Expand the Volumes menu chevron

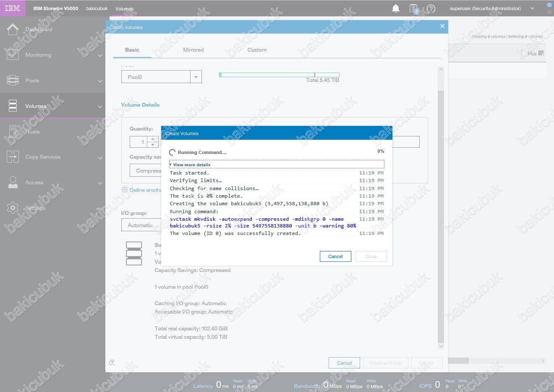pyautogui.click(x=100, y=107)
